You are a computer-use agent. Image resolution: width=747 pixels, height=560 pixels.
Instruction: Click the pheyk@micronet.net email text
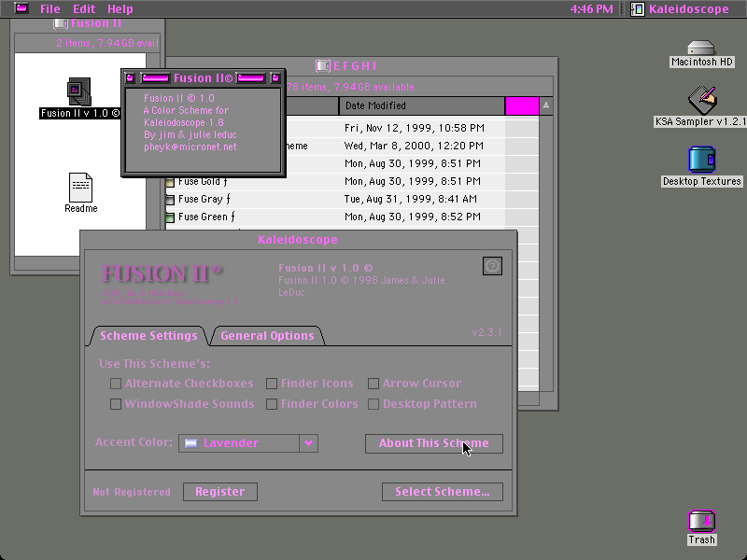[190, 147]
